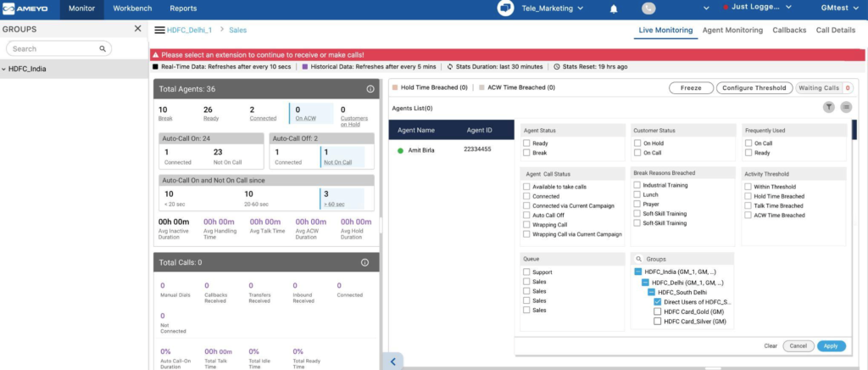Open the Workbench tab
Viewport: 868px width, 370px height.
[x=132, y=8]
